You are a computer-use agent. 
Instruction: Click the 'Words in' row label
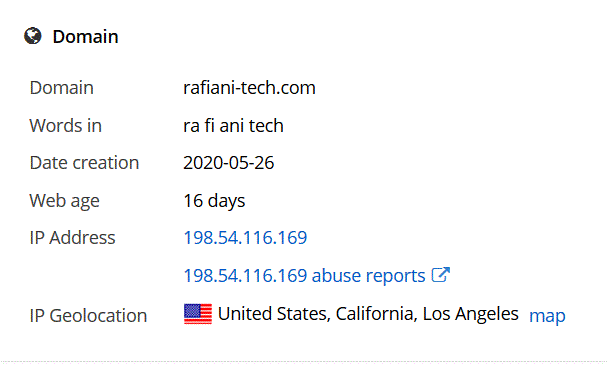pyautogui.click(x=66, y=126)
